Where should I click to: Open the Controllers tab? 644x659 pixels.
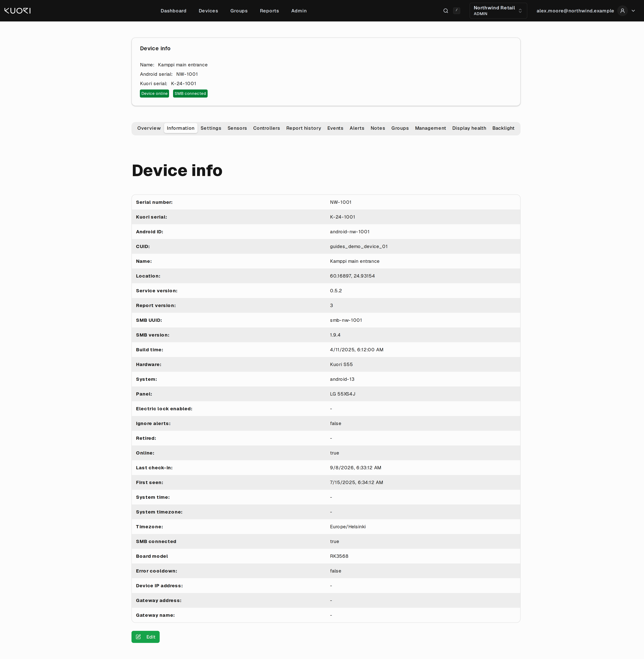266,128
